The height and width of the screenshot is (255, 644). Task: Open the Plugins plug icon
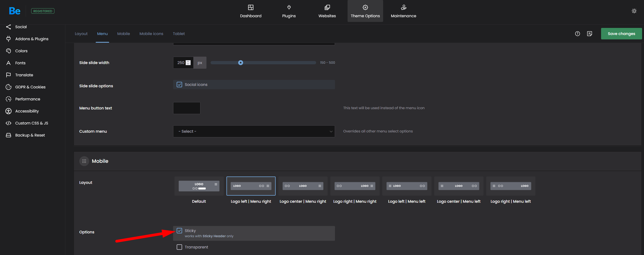tap(289, 7)
